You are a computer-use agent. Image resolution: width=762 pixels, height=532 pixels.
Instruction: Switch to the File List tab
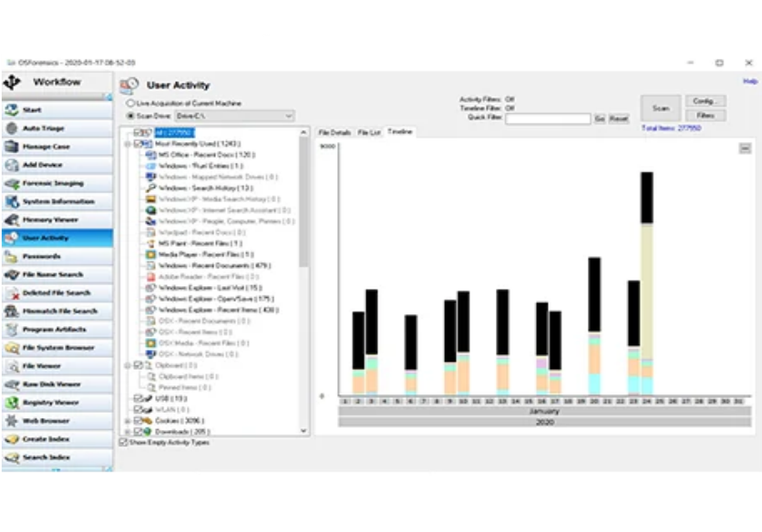369,132
